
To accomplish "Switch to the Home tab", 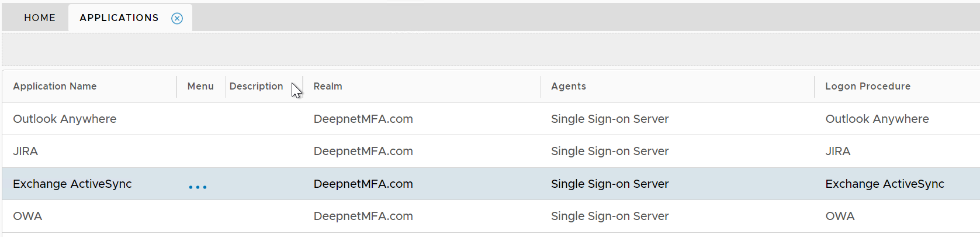I will (x=40, y=18).
